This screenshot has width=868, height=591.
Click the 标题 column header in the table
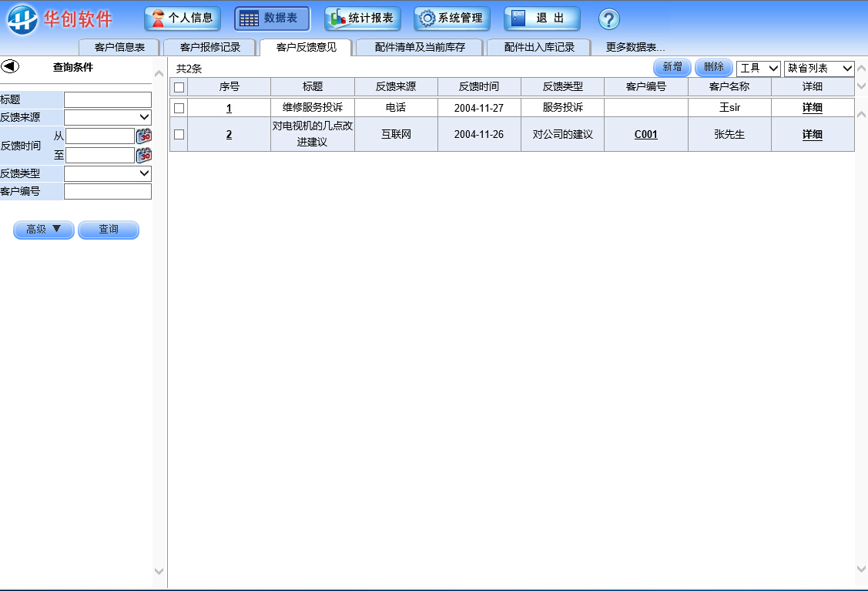pyautogui.click(x=313, y=86)
